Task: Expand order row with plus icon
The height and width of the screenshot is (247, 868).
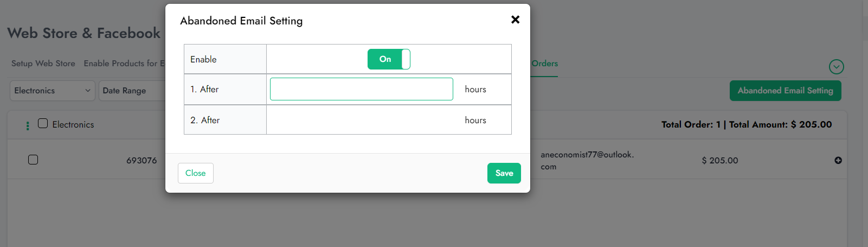Action: 838,160
